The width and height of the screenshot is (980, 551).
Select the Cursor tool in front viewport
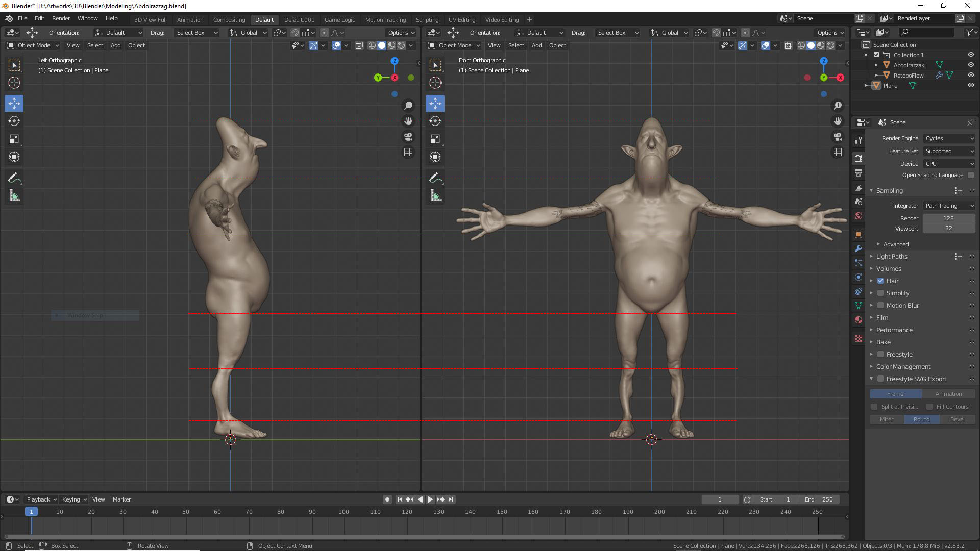tap(435, 83)
